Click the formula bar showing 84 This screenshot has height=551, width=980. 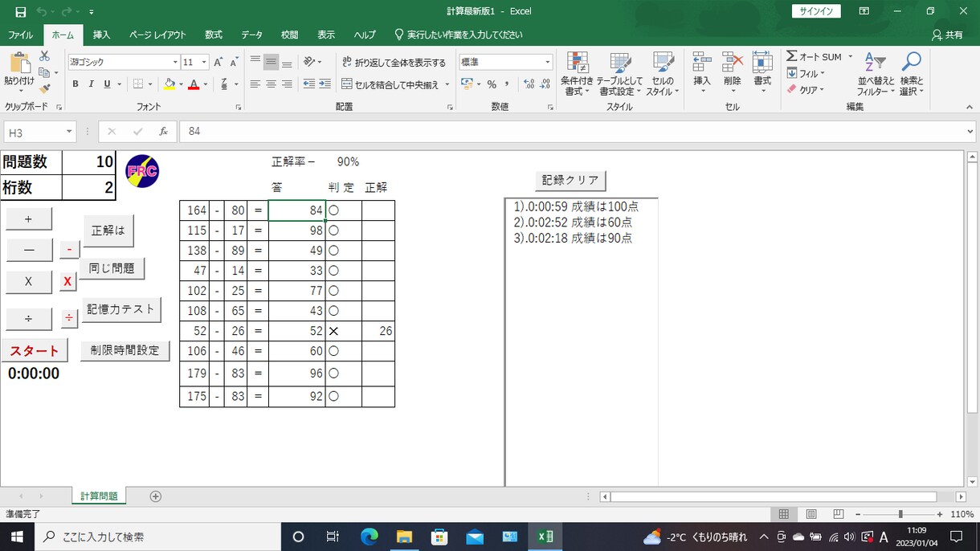point(575,132)
